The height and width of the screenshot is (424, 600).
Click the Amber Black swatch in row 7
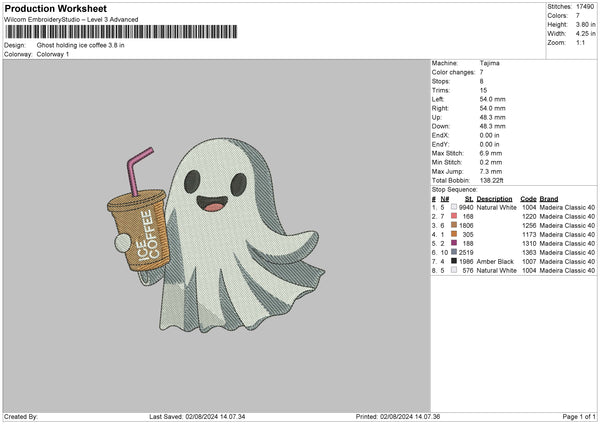(x=454, y=261)
